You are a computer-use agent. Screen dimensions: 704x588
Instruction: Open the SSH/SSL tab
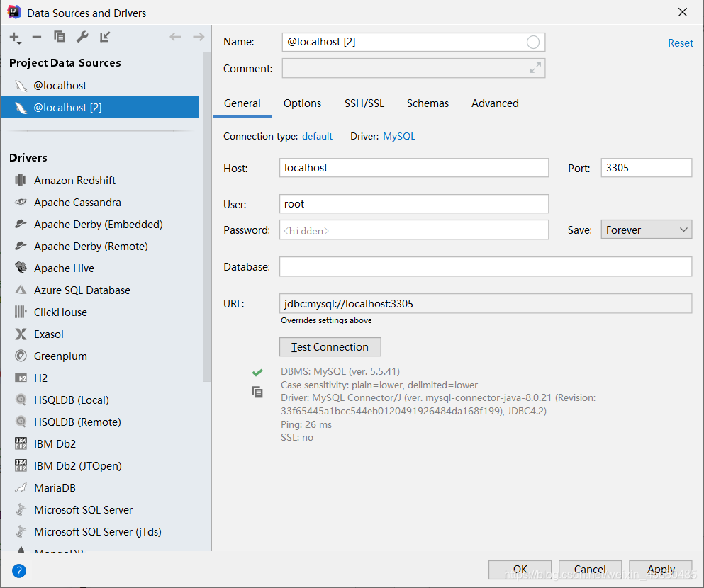click(x=364, y=103)
